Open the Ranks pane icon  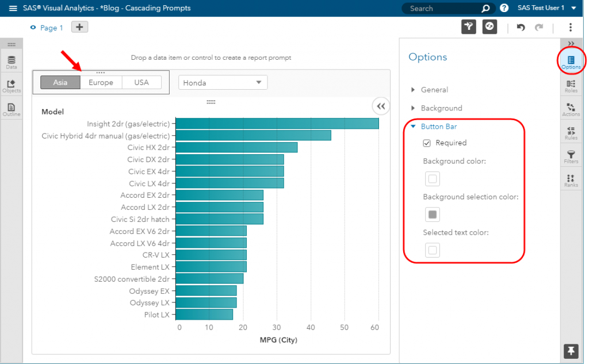[571, 181]
